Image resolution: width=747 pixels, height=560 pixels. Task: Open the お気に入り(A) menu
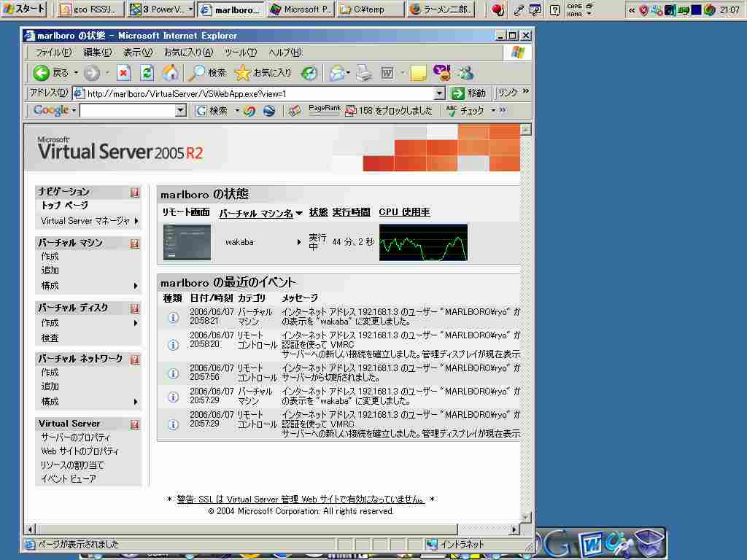tap(189, 52)
